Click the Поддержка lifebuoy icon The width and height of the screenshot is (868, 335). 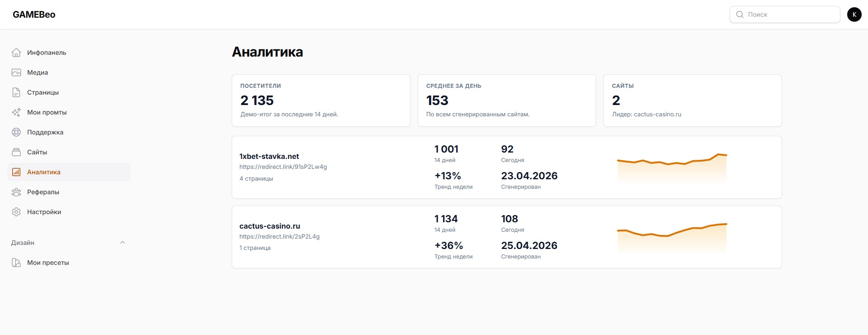point(16,132)
